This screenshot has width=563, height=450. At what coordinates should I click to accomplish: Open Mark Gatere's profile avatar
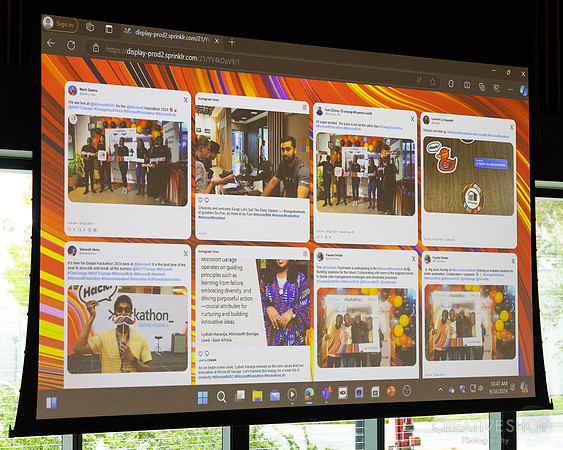[x=73, y=90]
